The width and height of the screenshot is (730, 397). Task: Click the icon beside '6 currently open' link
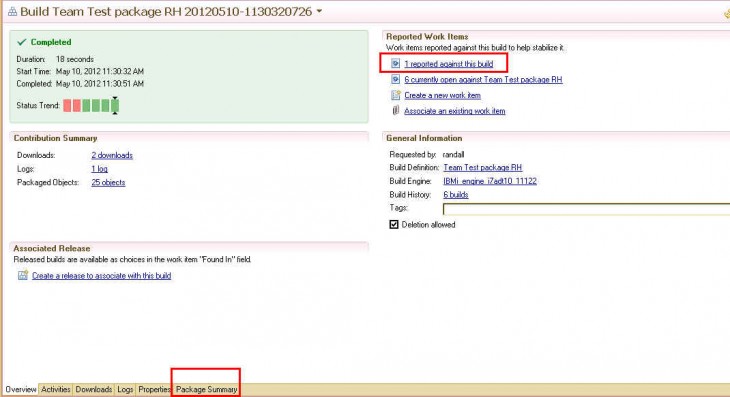(x=395, y=79)
